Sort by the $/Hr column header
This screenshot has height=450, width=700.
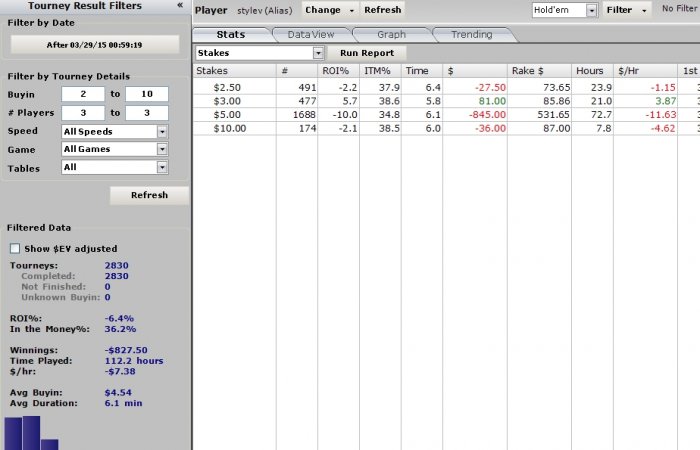646,71
